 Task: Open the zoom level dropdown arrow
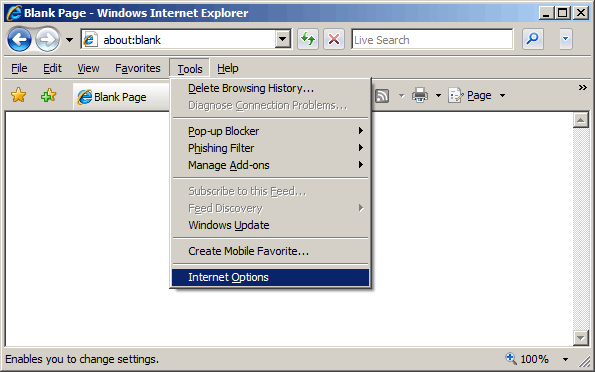pos(565,359)
